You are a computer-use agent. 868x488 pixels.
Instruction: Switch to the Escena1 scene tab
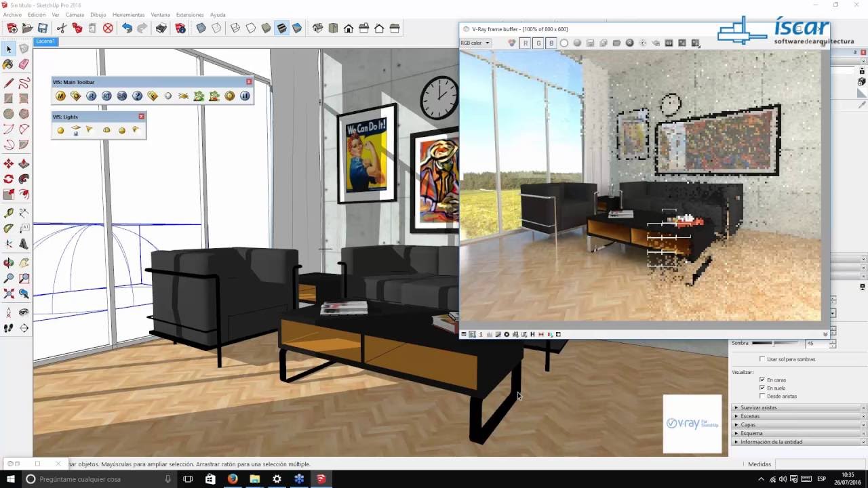click(x=45, y=41)
